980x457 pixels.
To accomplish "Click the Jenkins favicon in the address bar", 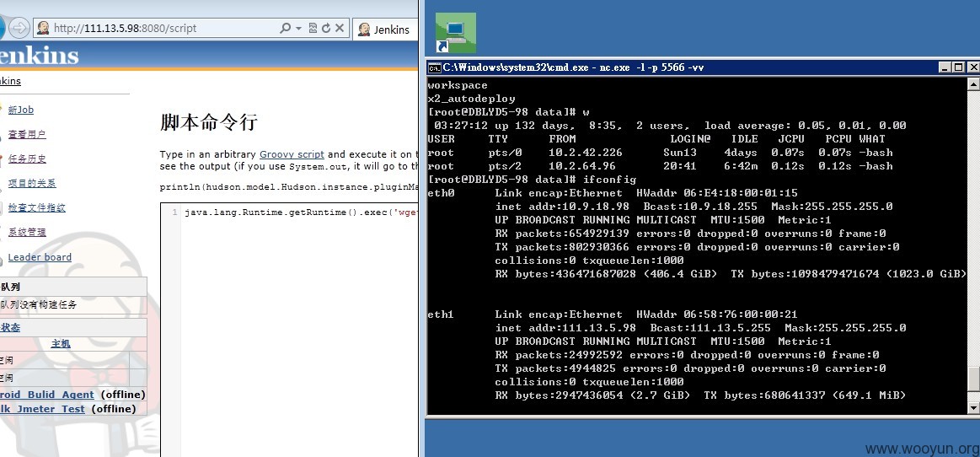I will 43,28.
